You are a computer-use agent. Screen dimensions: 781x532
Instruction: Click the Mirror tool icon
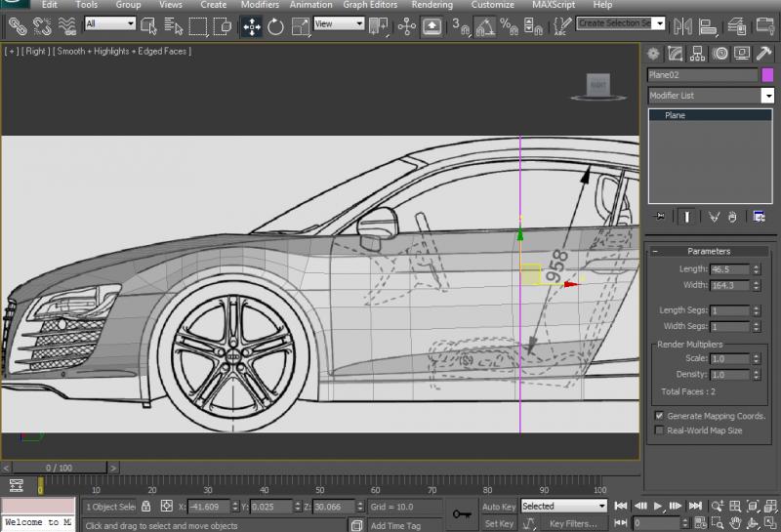coord(682,24)
